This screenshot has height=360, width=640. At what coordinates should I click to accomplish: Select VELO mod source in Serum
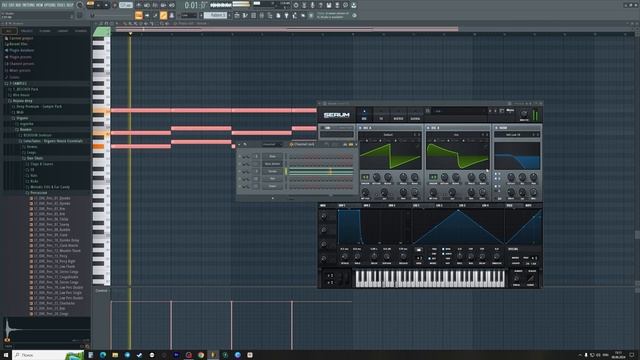coord(509,205)
